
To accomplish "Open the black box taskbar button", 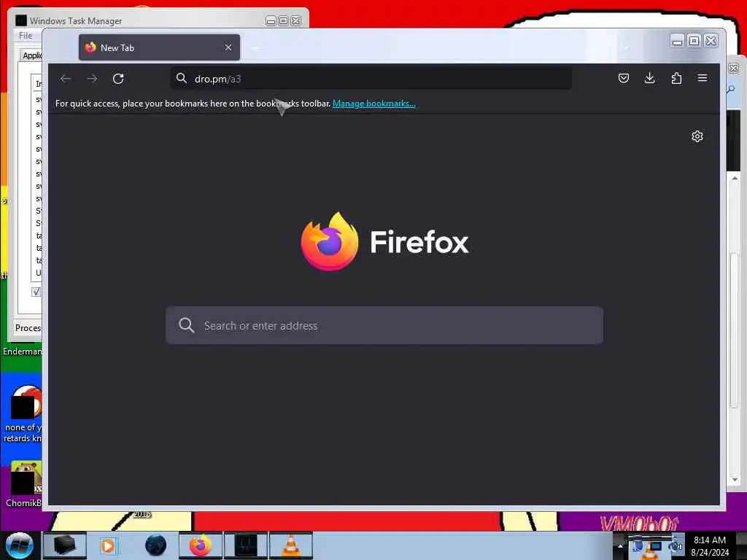I will point(65,545).
